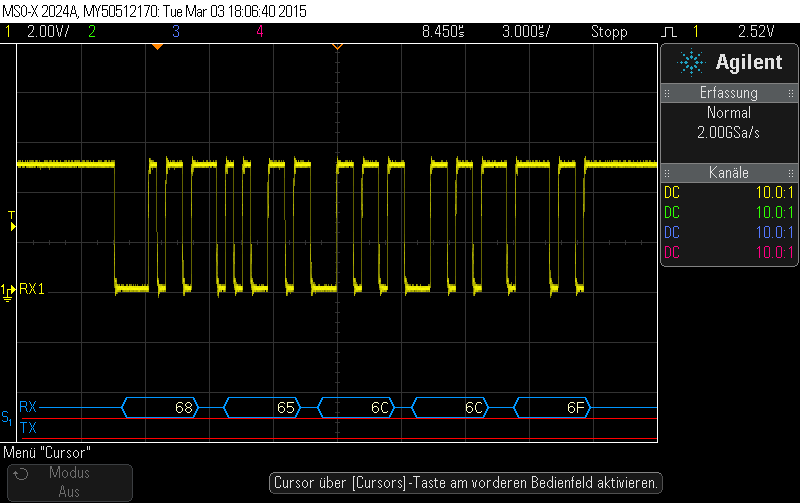
Task: Click the Cursors hint message box
Action: (465, 483)
